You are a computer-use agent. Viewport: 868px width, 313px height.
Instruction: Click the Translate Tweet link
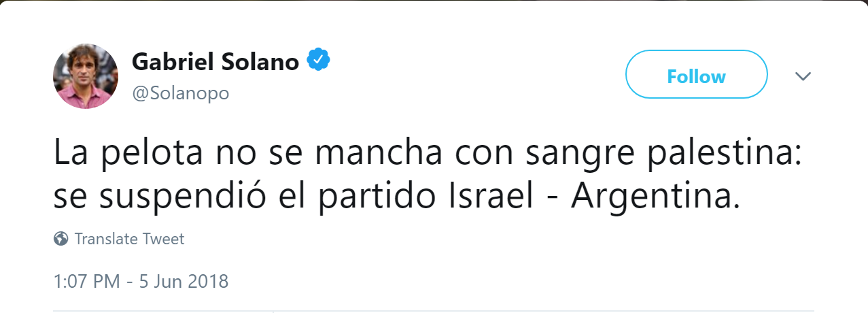pyautogui.click(x=129, y=239)
